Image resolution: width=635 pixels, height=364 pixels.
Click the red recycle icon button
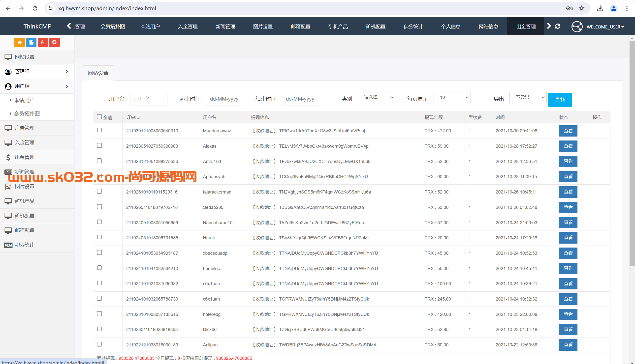click(x=54, y=42)
